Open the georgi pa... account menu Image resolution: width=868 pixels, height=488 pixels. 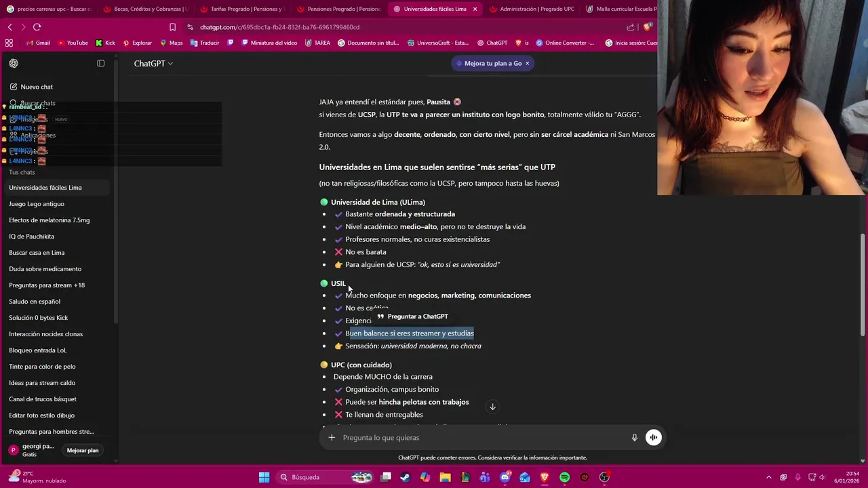[x=31, y=450]
